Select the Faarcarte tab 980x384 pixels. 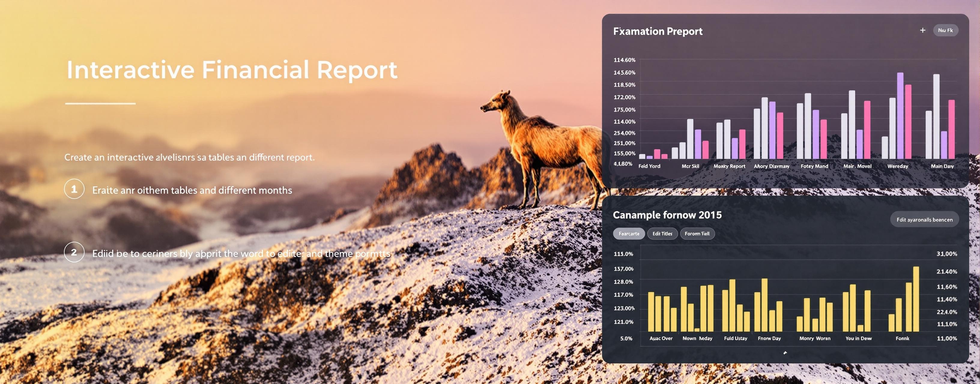pyautogui.click(x=629, y=233)
